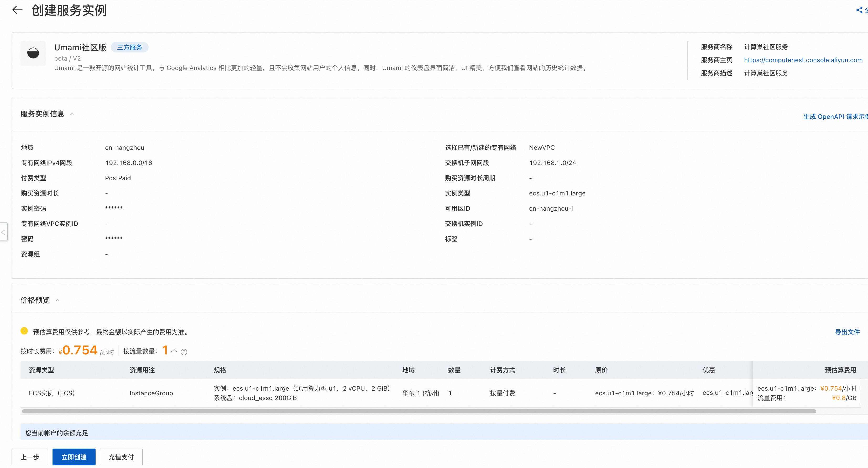
Task: Click the 系统盘 cloud_essd 200GiB text
Action: (x=255, y=398)
